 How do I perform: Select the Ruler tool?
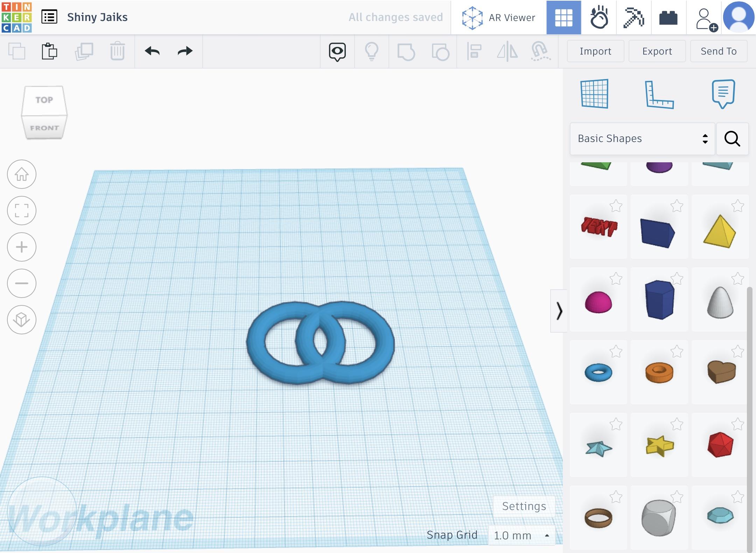659,94
